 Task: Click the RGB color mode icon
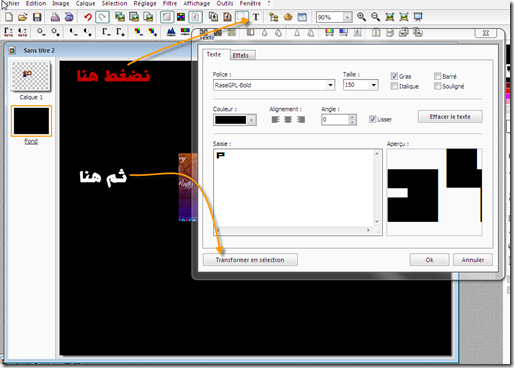(181, 17)
